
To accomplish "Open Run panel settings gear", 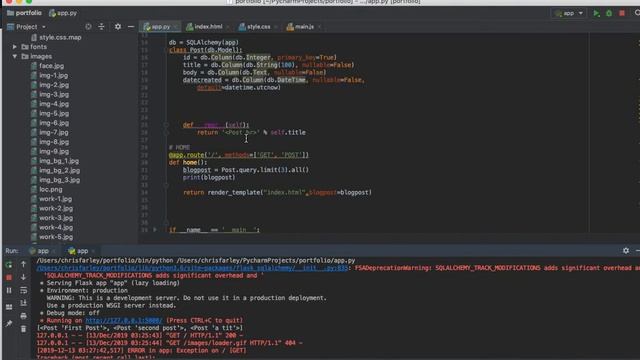I will 626,251.
